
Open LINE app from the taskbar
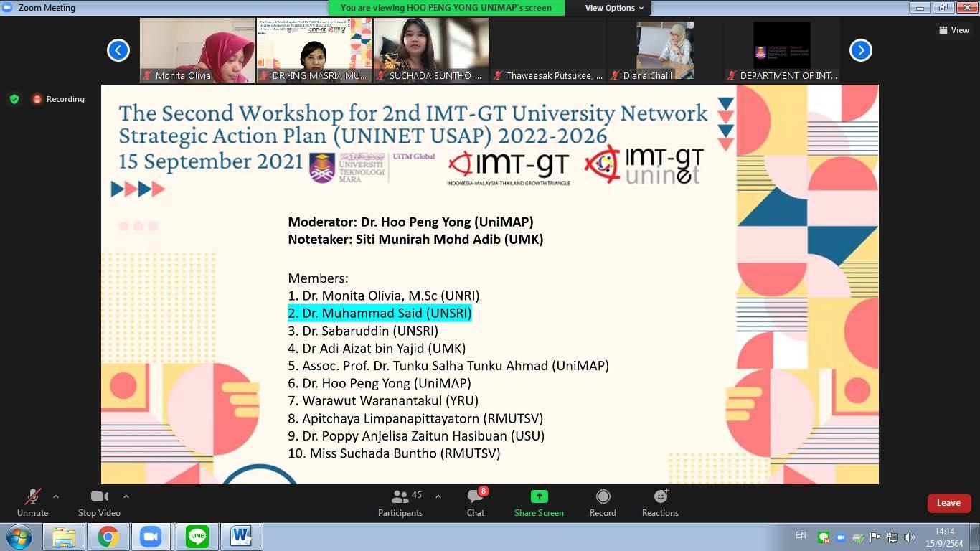pos(197,537)
